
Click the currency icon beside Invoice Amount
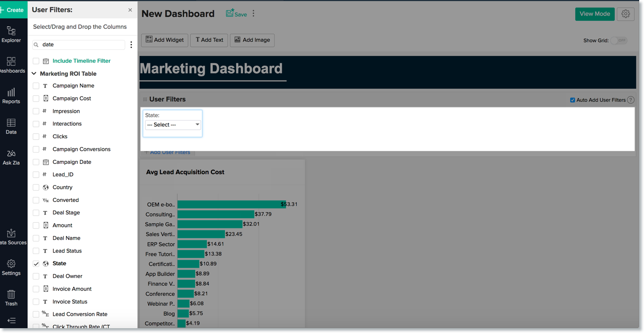click(x=46, y=289)
